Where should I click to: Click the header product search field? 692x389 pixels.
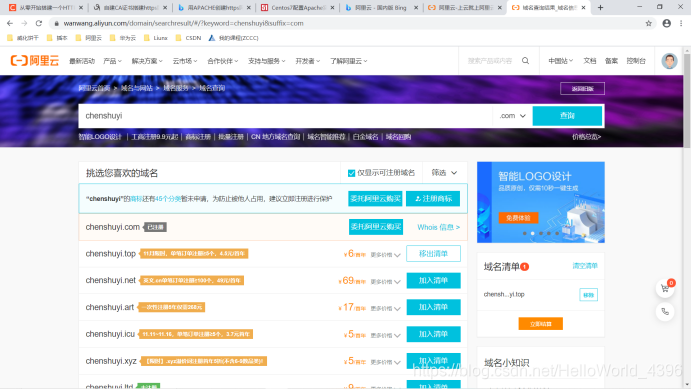pyautogui.click(x=490, y=61)
